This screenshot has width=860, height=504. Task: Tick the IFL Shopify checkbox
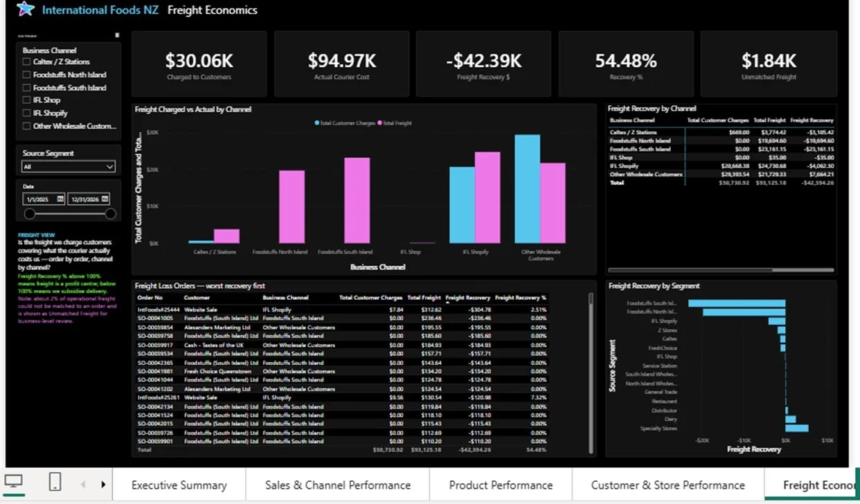[x=26, y=113]
